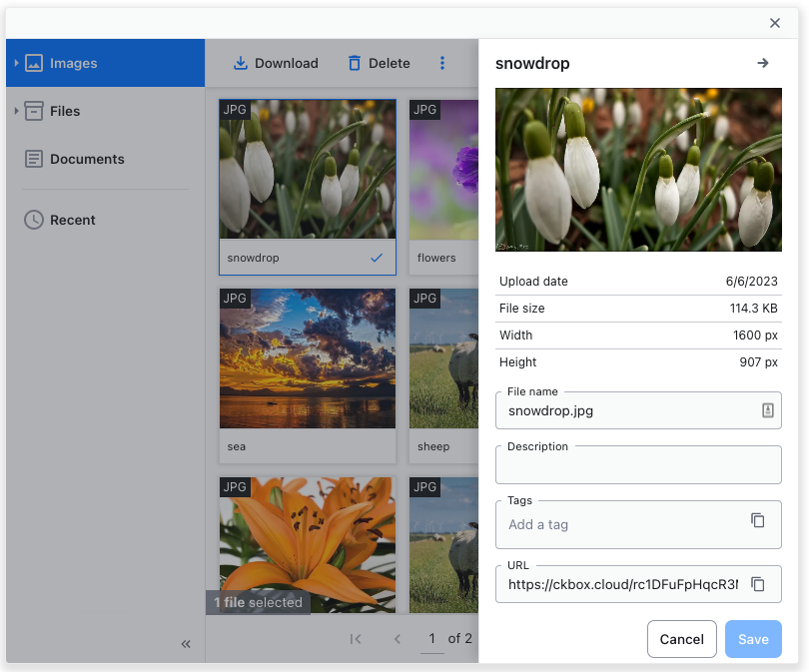Image resolution: width=809 pixels, height=672 pixels.
Task: Click the copy icon in Tags field
Action: pos(758,520)
